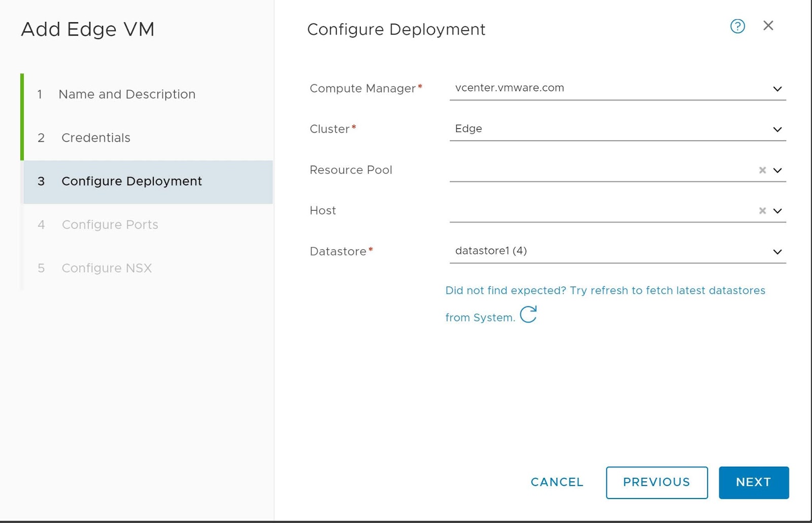
Task: Expand the Resource Pool dropdown arrow
Action: (777, 171)
